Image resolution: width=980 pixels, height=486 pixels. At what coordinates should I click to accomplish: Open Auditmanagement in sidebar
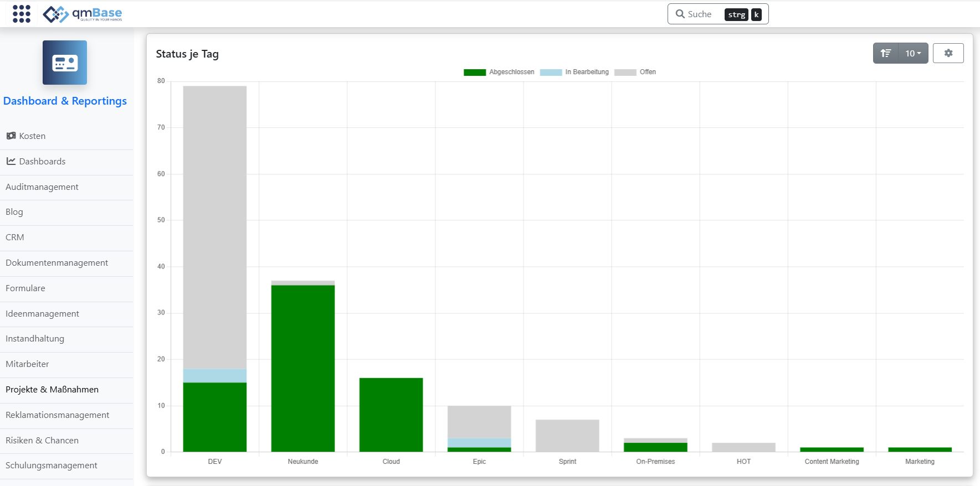(x=42, y=187)
